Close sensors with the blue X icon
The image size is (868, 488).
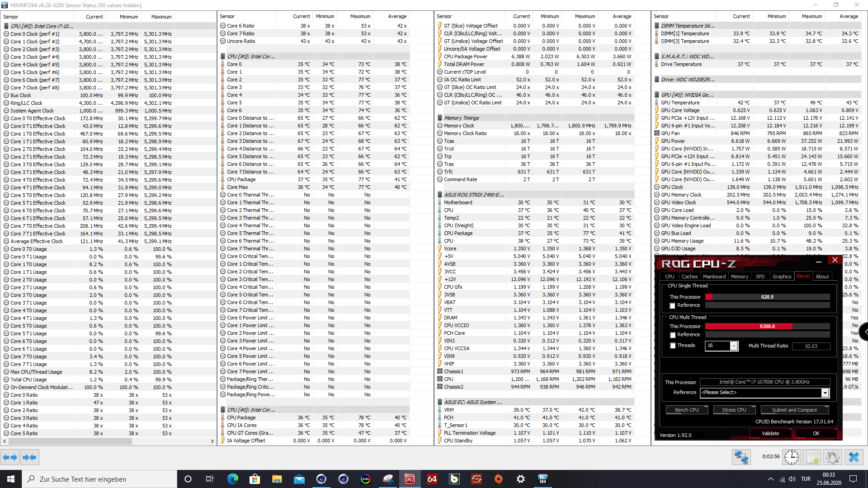point(854,457)
